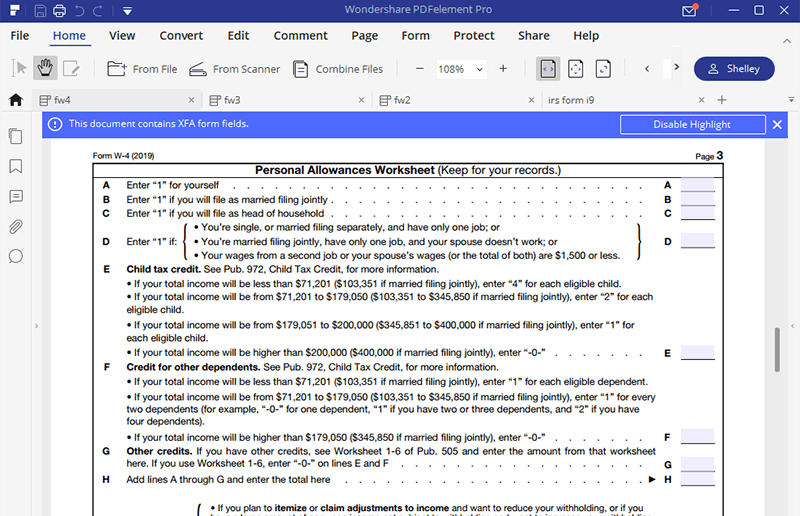Viewport: 800px width, 516px height.
Task: Toggle the fit width view mode
Action: pos(548,69)
